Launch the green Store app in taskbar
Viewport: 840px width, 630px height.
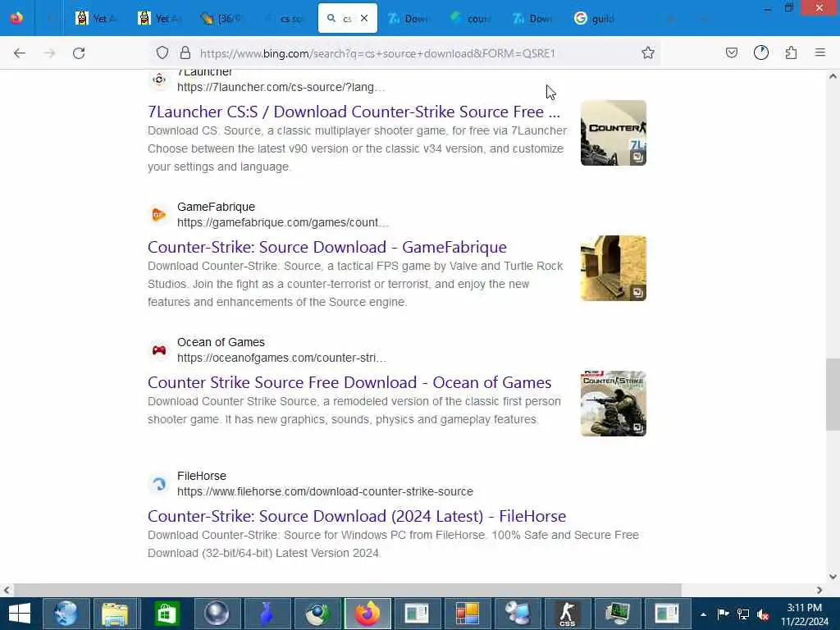tap(166, 614)
